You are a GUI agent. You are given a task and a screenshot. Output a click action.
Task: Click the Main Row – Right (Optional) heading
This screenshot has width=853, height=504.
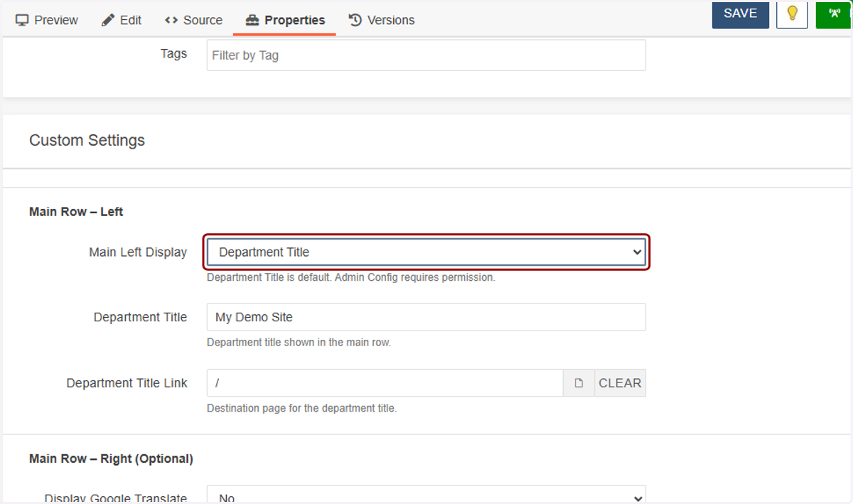click(x=111, y=459)
